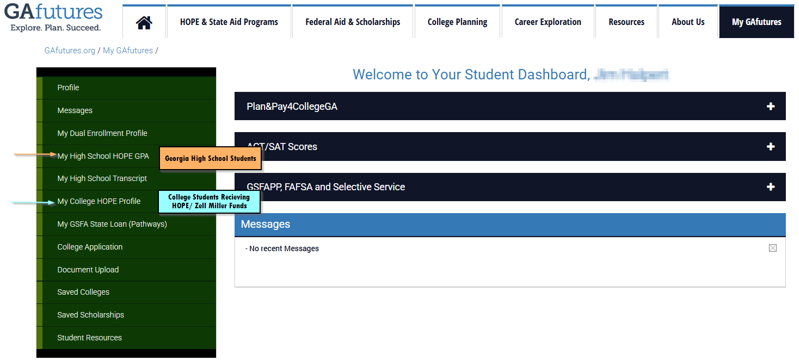Select Document Upload in sidebar
The height and width of the screenshot is (361, 799).
pyautogui.click(x=88, y=270)
